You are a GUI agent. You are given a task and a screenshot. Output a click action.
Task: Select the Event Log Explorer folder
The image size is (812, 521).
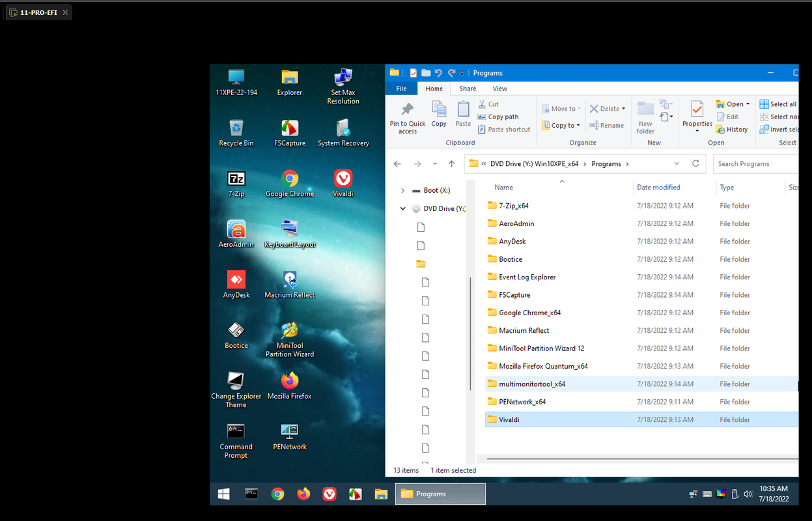pos(641,277)
